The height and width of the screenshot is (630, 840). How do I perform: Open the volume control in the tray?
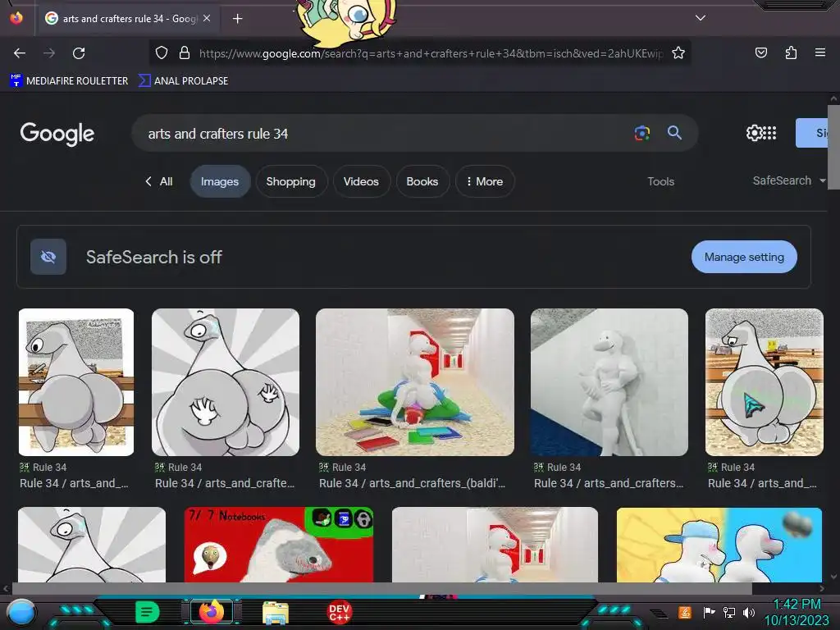749,612
